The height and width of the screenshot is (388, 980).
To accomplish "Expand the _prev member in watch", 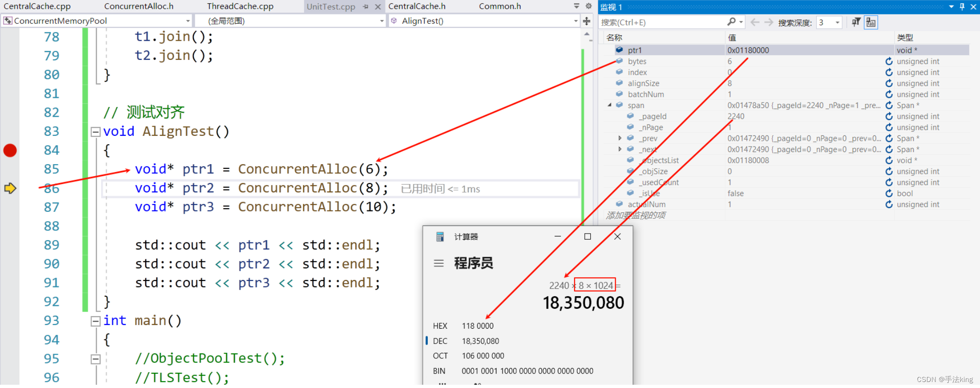I will coord(620,138).
